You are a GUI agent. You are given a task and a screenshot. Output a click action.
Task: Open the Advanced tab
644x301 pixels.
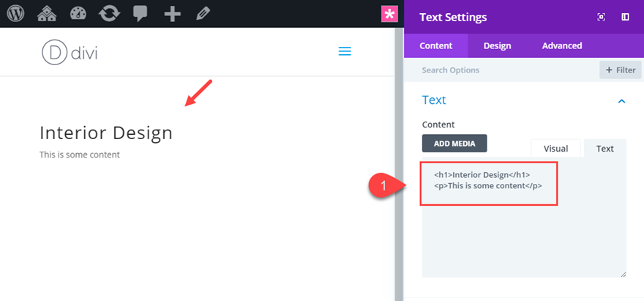tap(562, 45)
